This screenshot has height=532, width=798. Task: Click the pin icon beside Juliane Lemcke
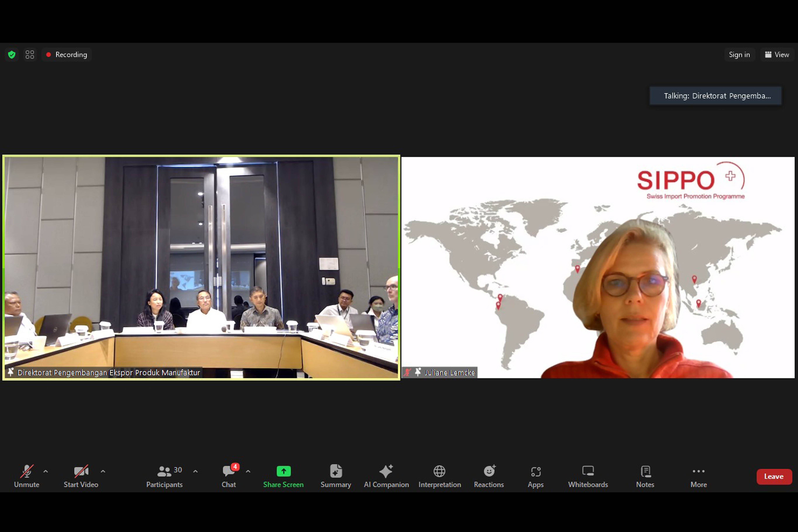click(x=418, y=372)
